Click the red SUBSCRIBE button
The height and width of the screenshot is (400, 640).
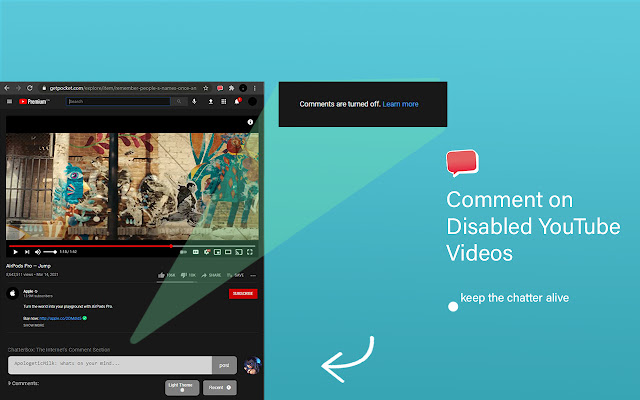tap(243, 294)
